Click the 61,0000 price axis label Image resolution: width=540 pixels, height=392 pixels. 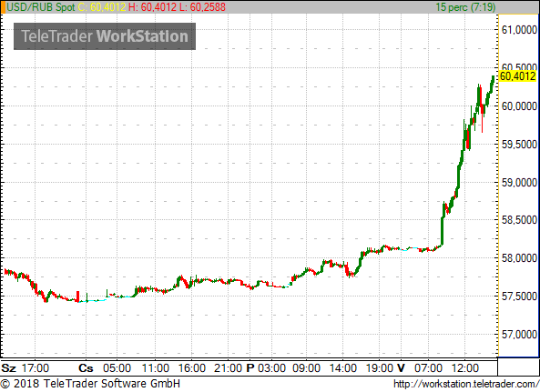[x=519, y=30]
